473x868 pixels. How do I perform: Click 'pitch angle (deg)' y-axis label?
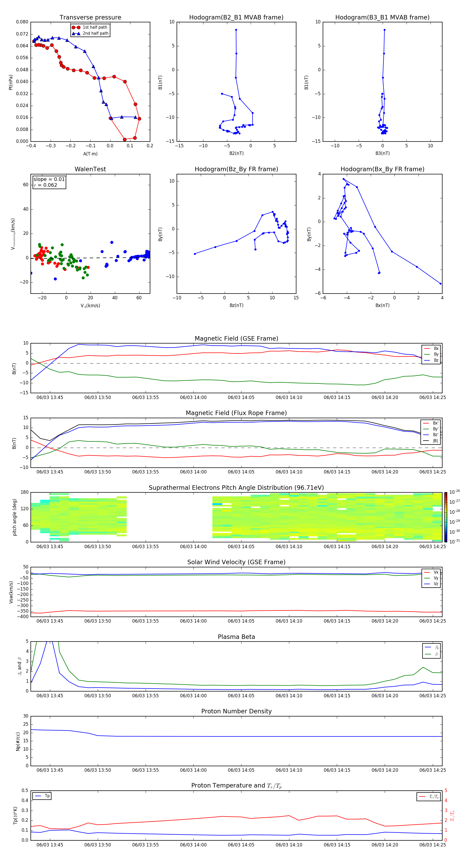click(x=14, y=517)
